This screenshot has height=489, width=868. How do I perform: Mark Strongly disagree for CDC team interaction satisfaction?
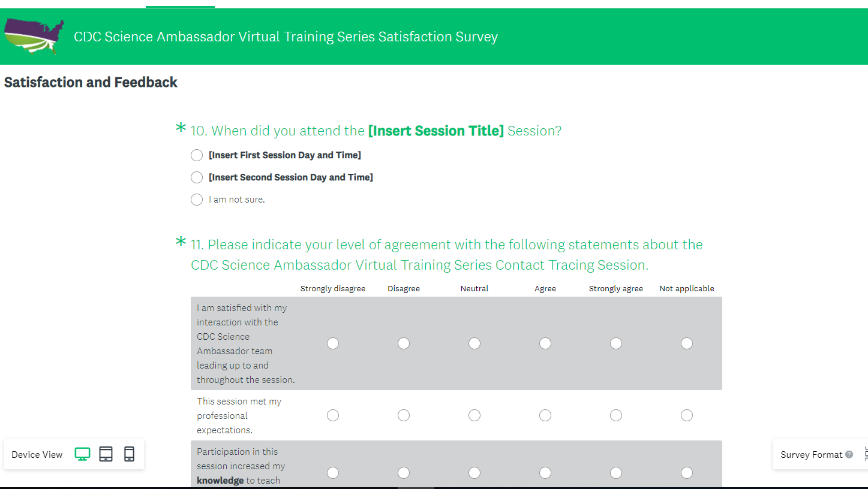[x=333, y=343]
